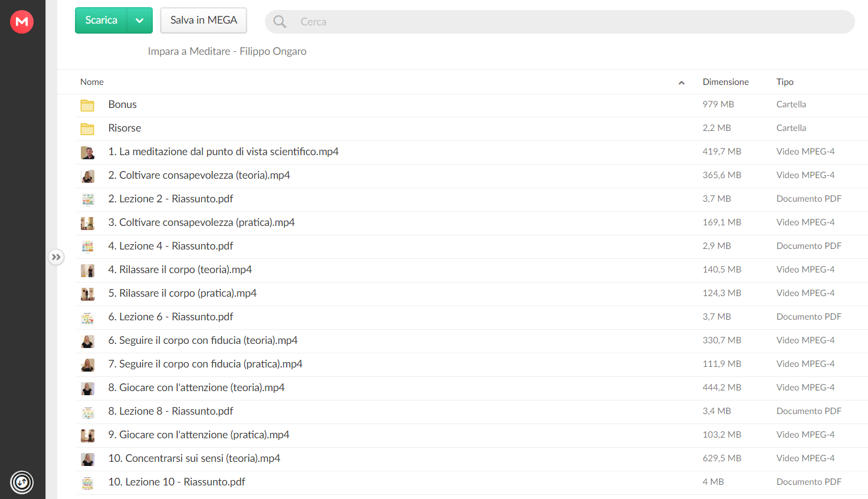This screenshot has height=499, width=868.
Task: Select thumbnail of La meditazione video
Action: click(87, 153)
